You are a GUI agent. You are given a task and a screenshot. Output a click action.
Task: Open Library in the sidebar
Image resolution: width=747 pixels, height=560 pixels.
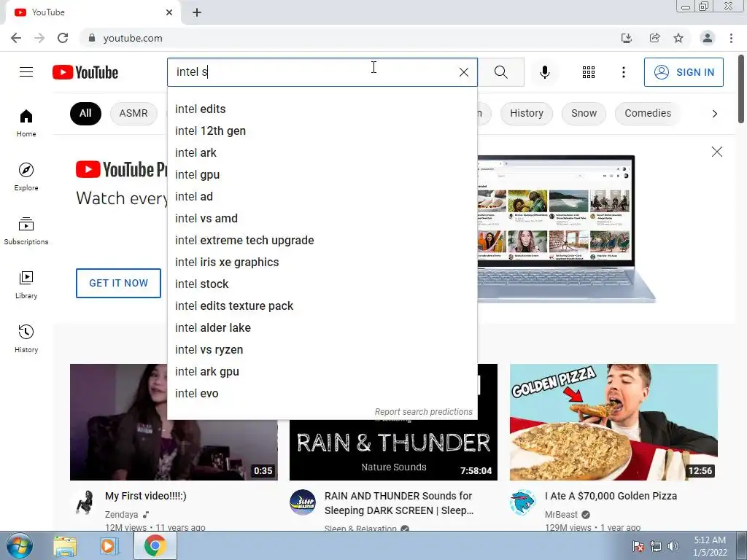[x=26, y=285]
